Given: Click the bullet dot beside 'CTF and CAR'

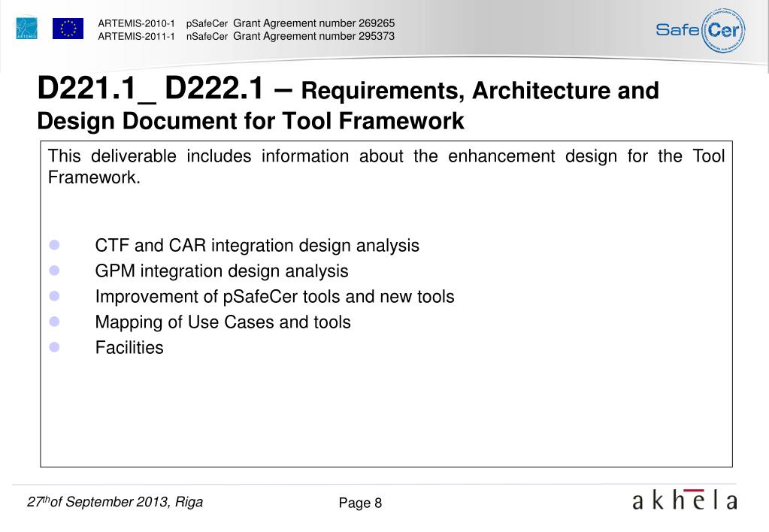Looking at the screenshot, I should point(54,245).
